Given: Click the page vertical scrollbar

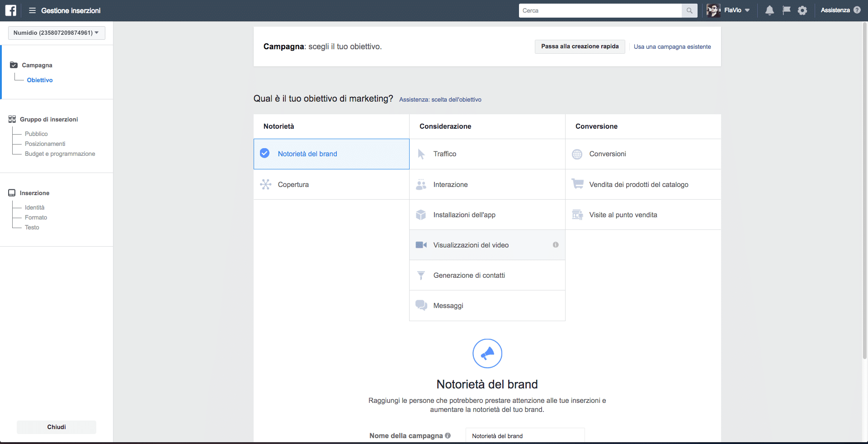Looking at the screenshot, I should point(865,190).
